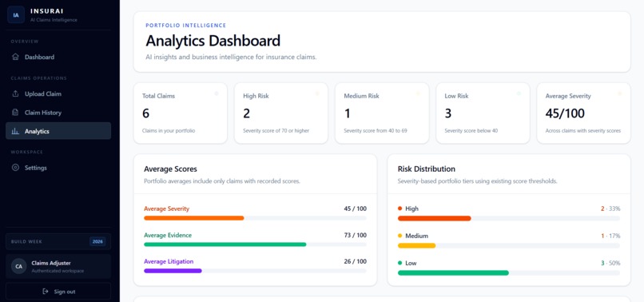The image size is (644, 302).
Task: Click the Average Scores heading
Action: coord(170,169)
